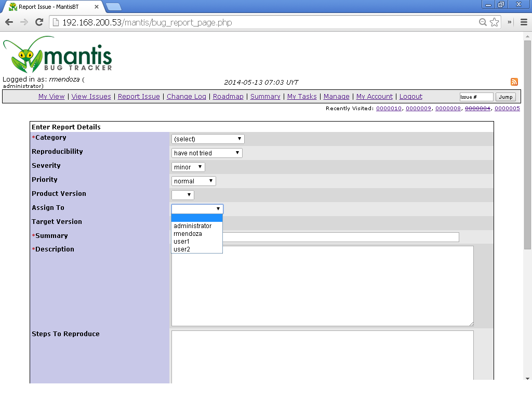Pick administrator in the Assign To list
532x399 pixels.
point(192,226)
